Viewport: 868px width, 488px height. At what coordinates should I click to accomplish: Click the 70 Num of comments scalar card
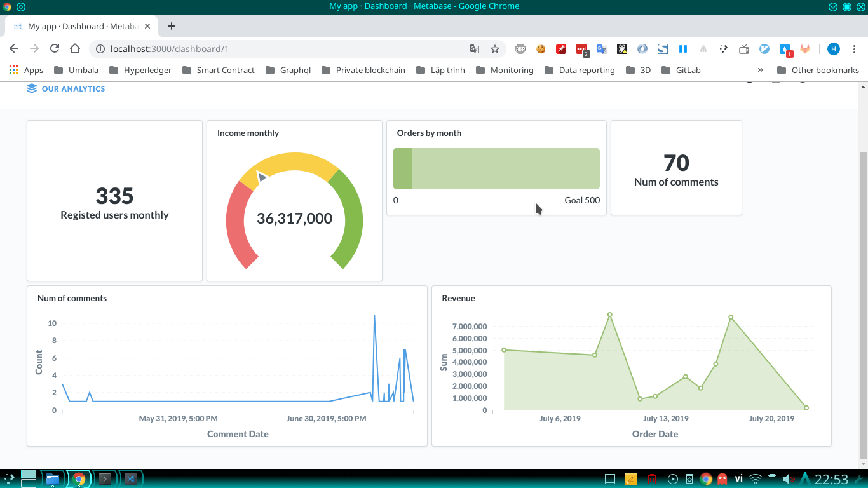(x=676, y=168)
